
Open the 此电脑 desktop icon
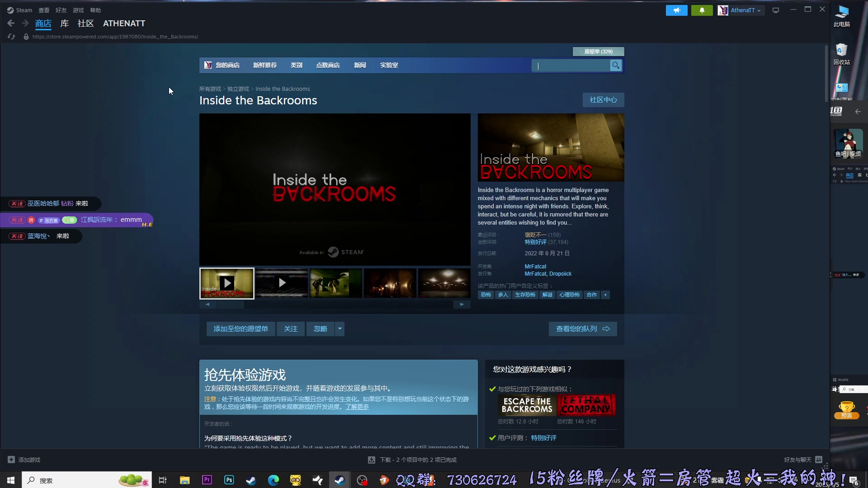(x=841, y=16)
